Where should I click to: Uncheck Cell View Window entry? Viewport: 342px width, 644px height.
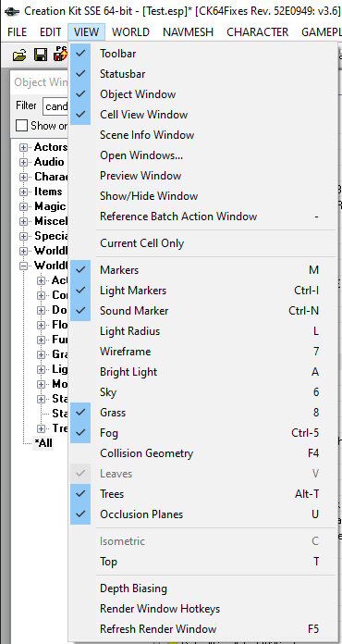click(x=203, y=115)
